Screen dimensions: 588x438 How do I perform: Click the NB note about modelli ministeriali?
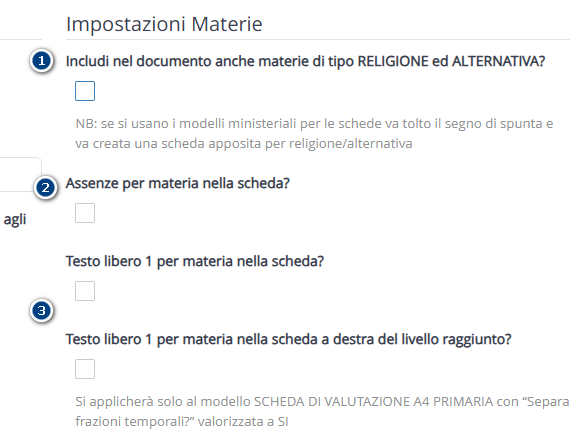click(314, 134)
